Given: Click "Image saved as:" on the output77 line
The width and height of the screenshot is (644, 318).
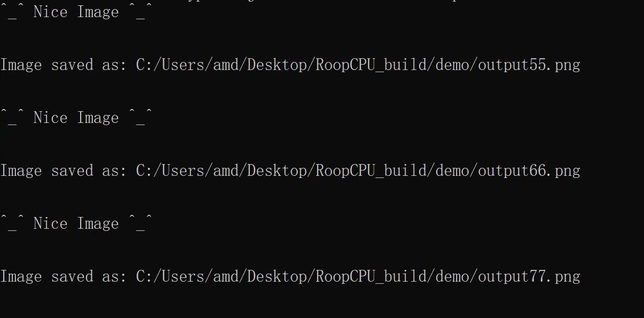Looking at the screenshot, I should coord(64,277).
